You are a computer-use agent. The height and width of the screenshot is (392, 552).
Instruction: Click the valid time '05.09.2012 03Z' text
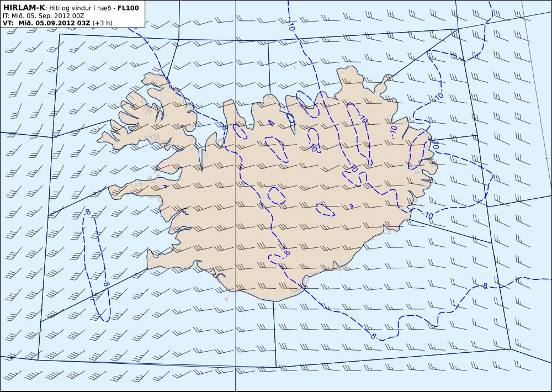(x=63, y=23)
